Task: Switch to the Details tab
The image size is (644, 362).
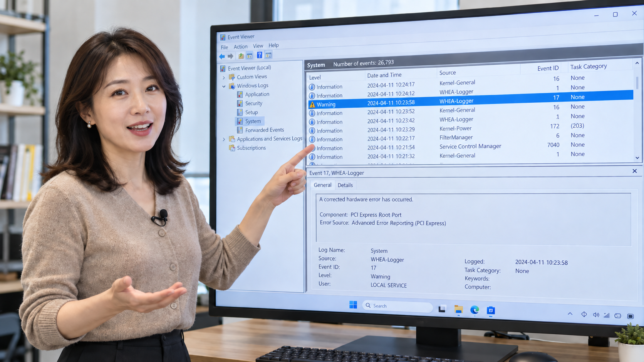Action: tap(345, 185)
